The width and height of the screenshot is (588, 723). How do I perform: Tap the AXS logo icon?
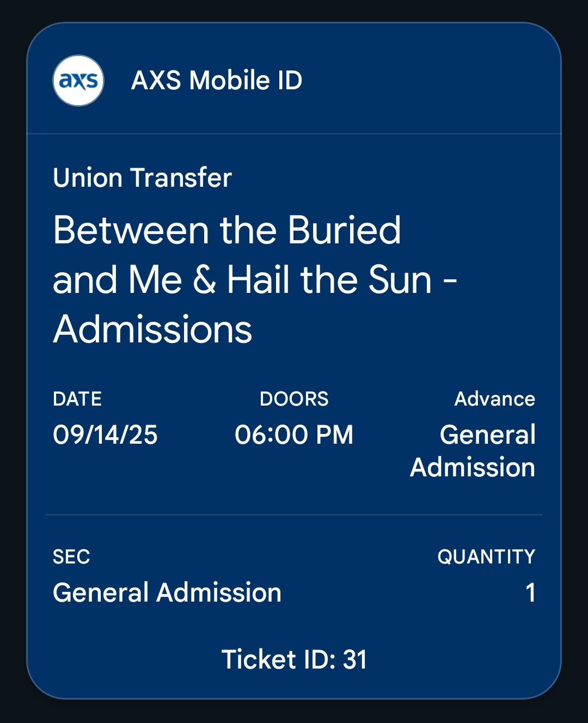(78, 81)
